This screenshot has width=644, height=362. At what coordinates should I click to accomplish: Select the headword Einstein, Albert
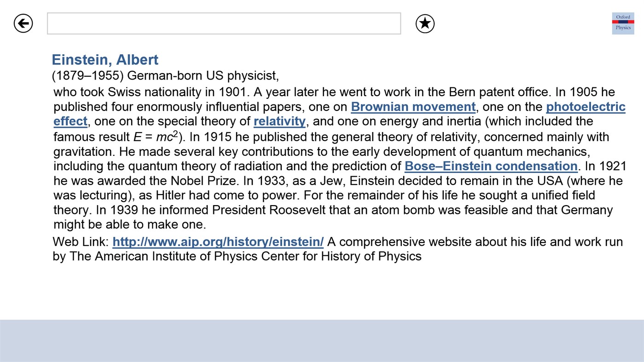pyautogui.click(x=104, y=59)
